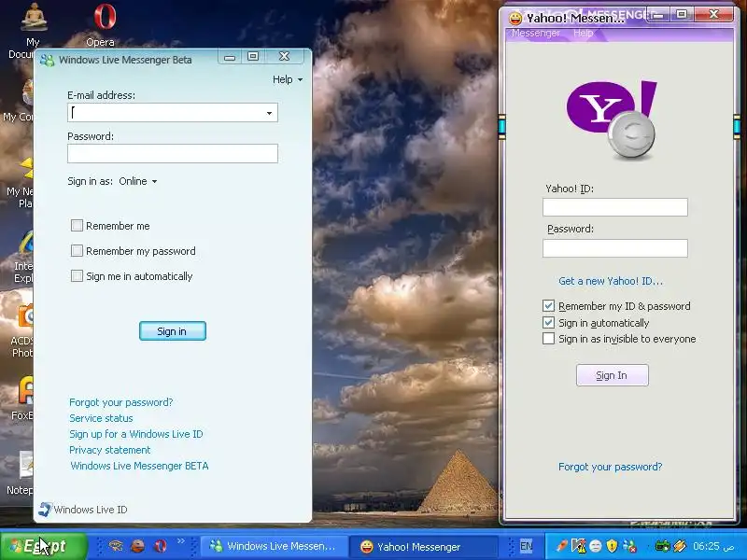The image size is (747, 560).
Task: Click the gray smiley Yahoo tray icon
Action: pos(596,546)
